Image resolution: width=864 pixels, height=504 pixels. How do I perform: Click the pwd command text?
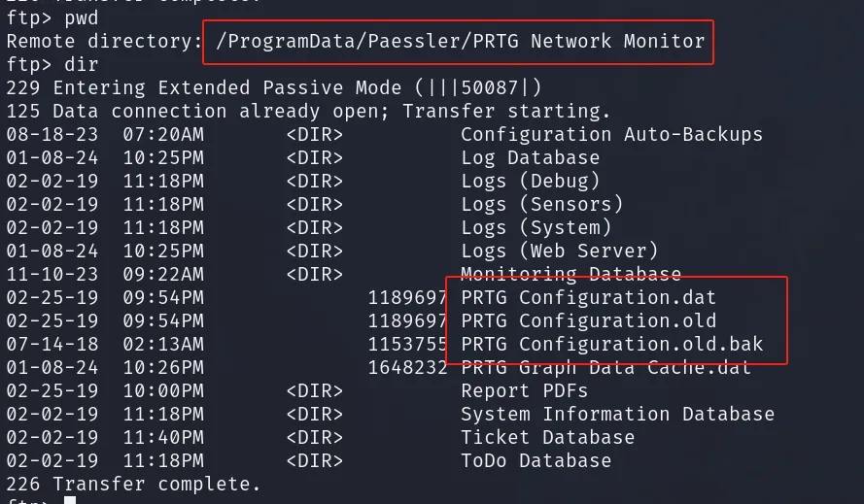pos(82,18)
